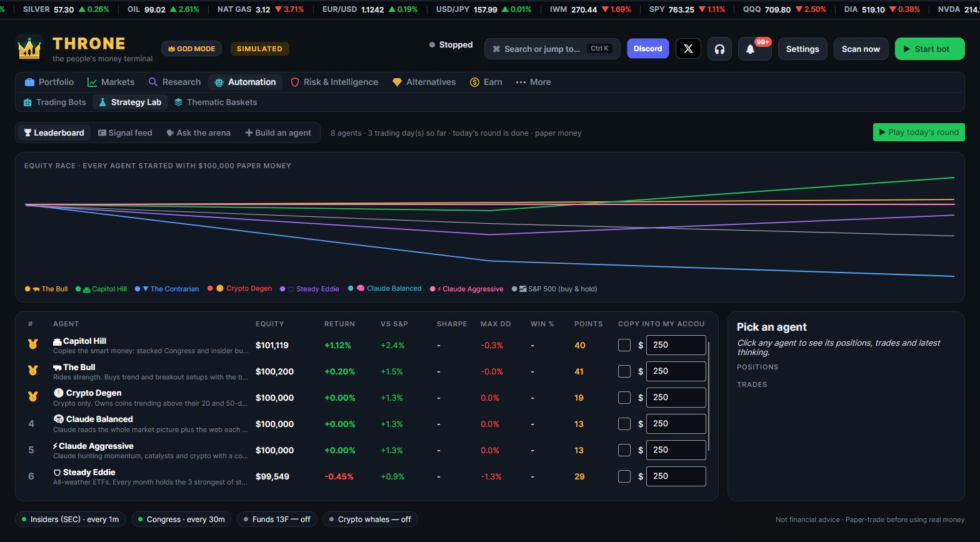Click the S&P 500 (buy & hold) legend entry
This screenshot has height=542, width=980.
554,289
